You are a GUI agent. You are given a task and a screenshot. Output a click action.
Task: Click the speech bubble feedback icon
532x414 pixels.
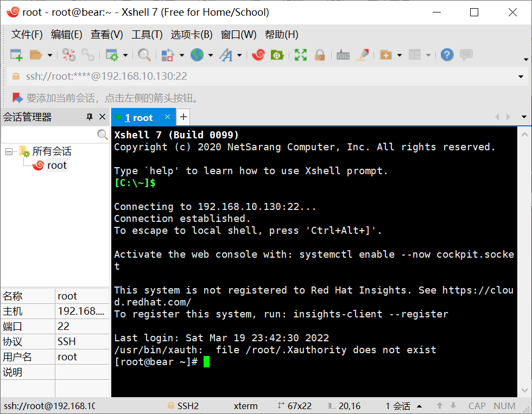[x=466, y=55]
